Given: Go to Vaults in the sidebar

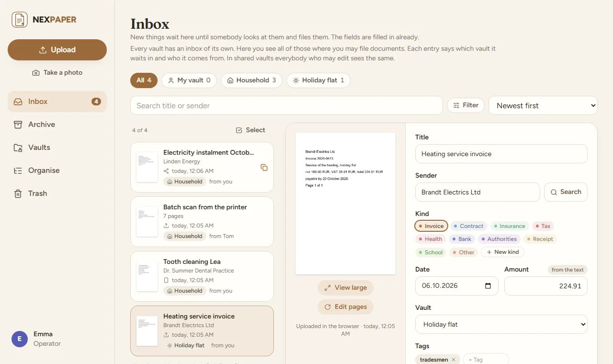Looking at the screenshot, I should point(57,148).
